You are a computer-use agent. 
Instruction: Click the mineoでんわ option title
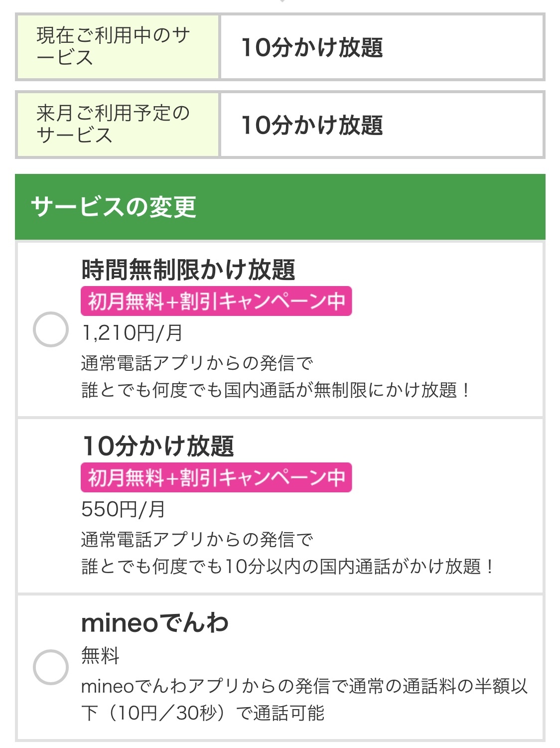coord(154,623)
